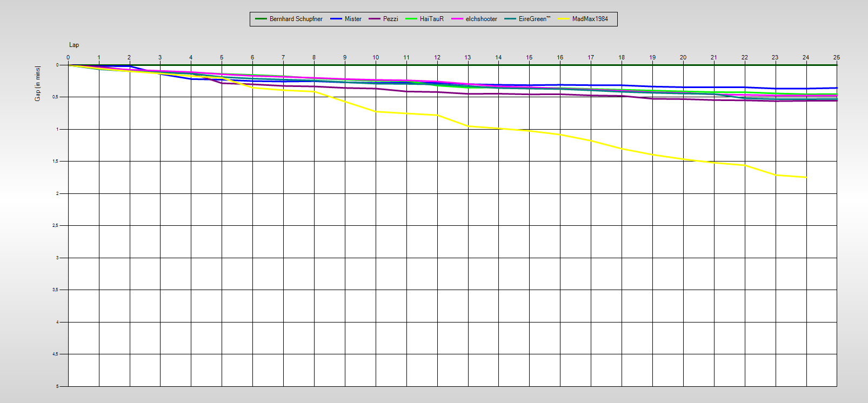Viewport: 868px width, 403px height.
Task: Click the Gap [in mins] axis title
Action: (x=37, y=84)
